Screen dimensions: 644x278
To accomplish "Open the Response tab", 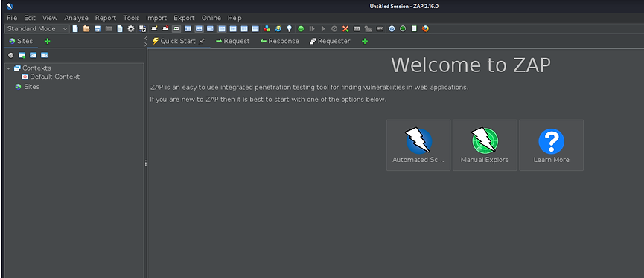I will point(280,41).
